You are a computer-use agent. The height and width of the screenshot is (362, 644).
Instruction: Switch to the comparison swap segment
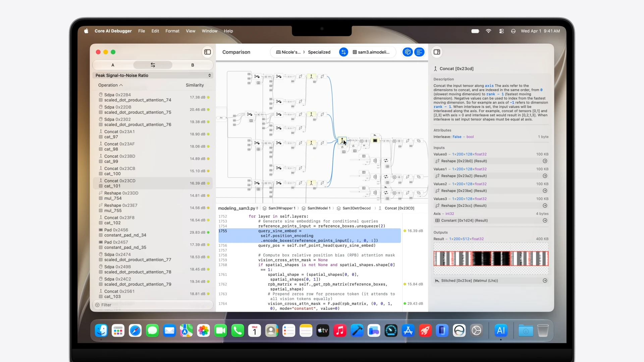pos(153,65)
